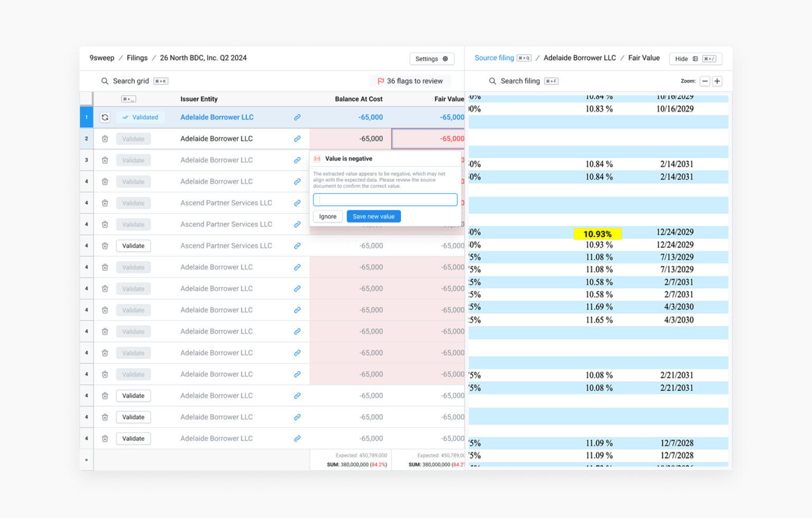812x518 pixels.
Task: Click the 11.69 % rate in filing
Action: [x=599, y=307]
